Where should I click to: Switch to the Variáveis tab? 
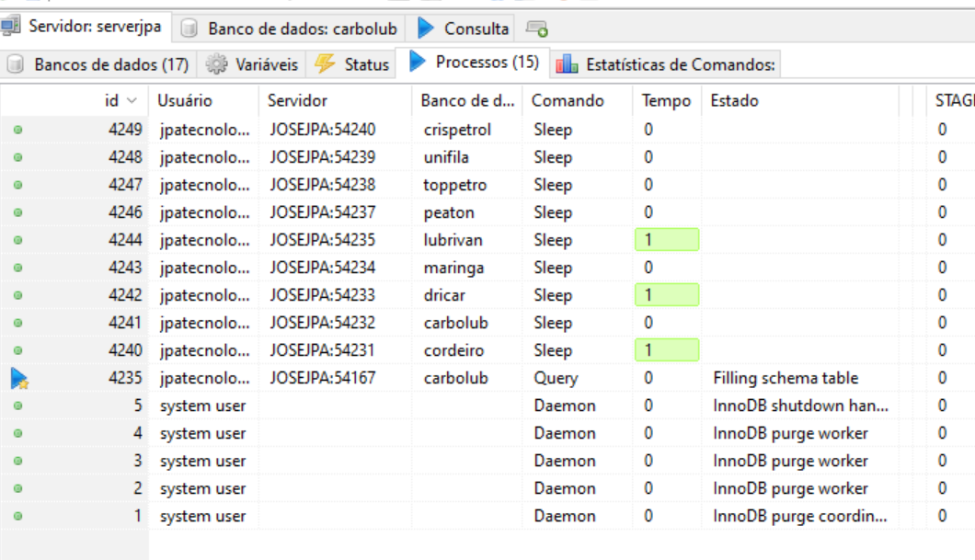(252, 64)
